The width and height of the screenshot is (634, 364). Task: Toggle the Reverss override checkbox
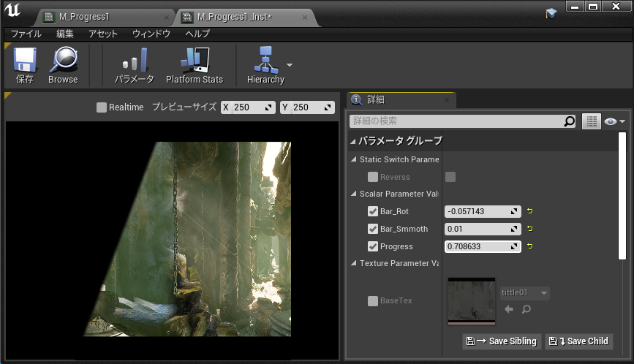pyautogui.click(x=373, y=177)
